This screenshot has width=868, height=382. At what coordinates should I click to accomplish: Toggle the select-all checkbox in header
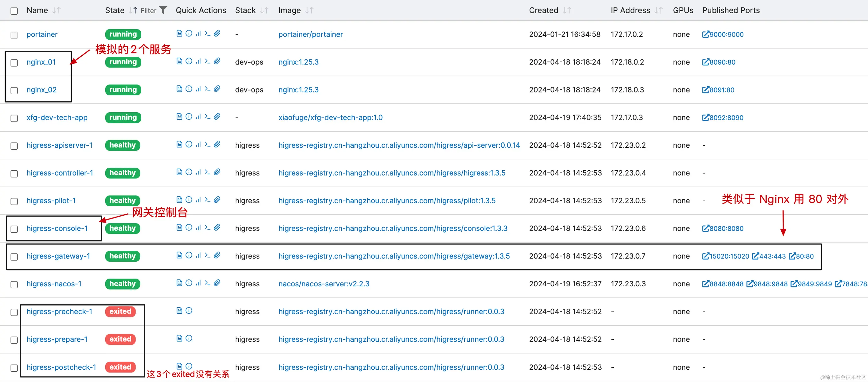14,11
